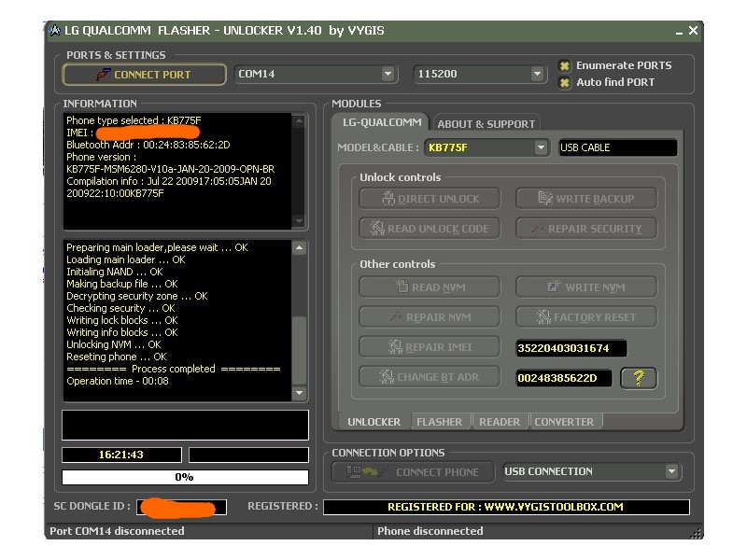This screenshot has height=560, width=747.
Task: Click WRITE NVM button
Action: click(586, 287)
